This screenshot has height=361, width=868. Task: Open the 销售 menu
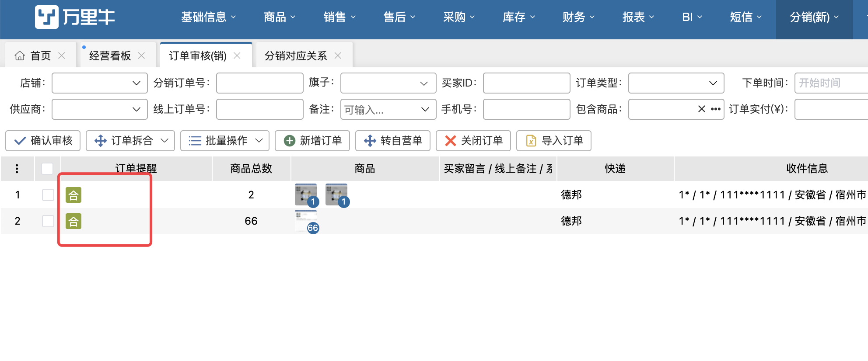point(339,17)
